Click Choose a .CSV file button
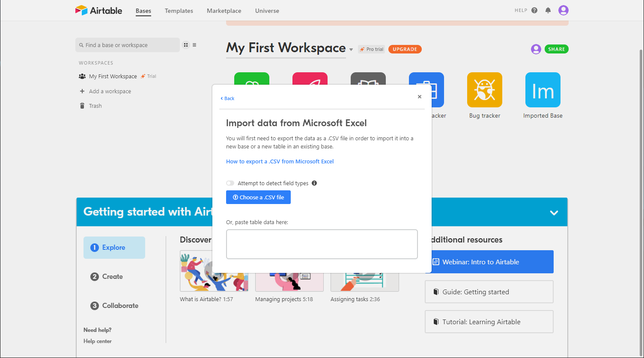The image size is (644, 358). click(258, 197)
